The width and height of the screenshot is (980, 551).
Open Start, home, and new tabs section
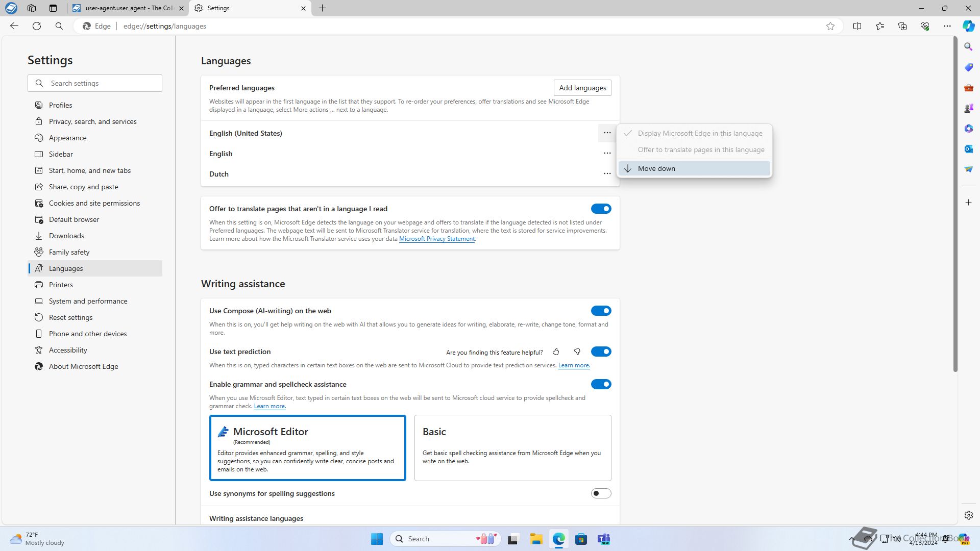point(95,170)
